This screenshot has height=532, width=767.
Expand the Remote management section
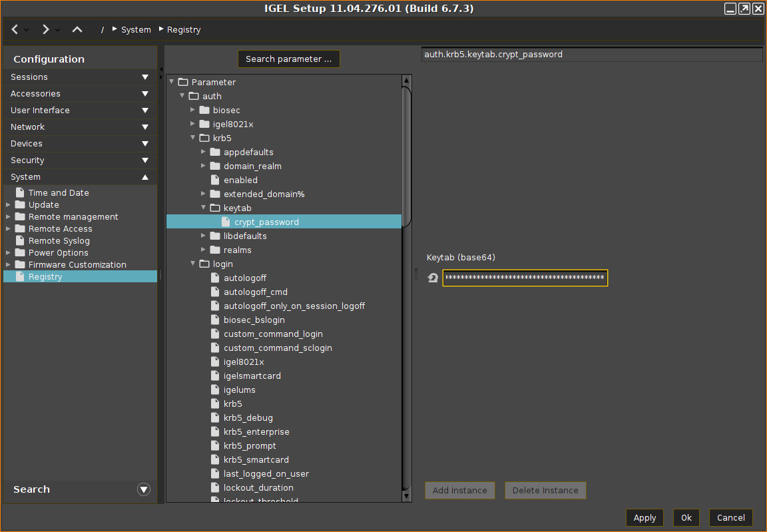click(8, 217)
